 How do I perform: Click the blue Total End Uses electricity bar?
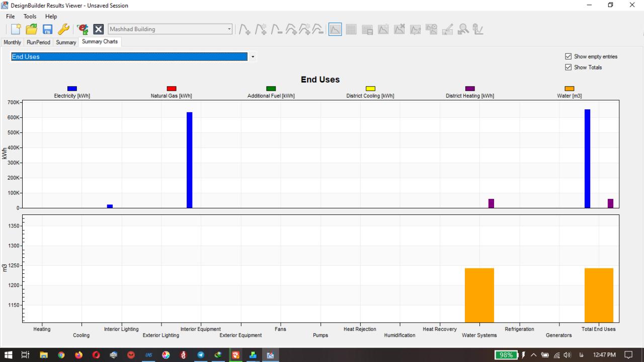(x=588, y=159)
